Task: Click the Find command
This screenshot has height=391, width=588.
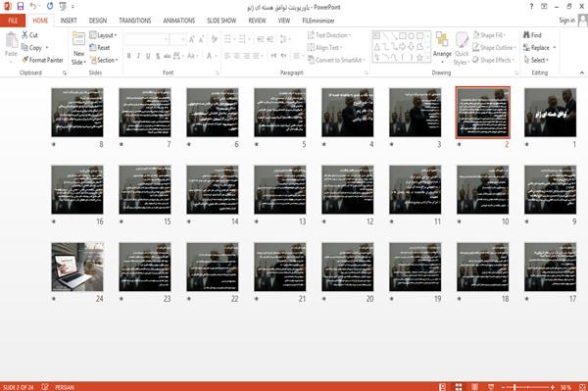Action: pos(532,35)
